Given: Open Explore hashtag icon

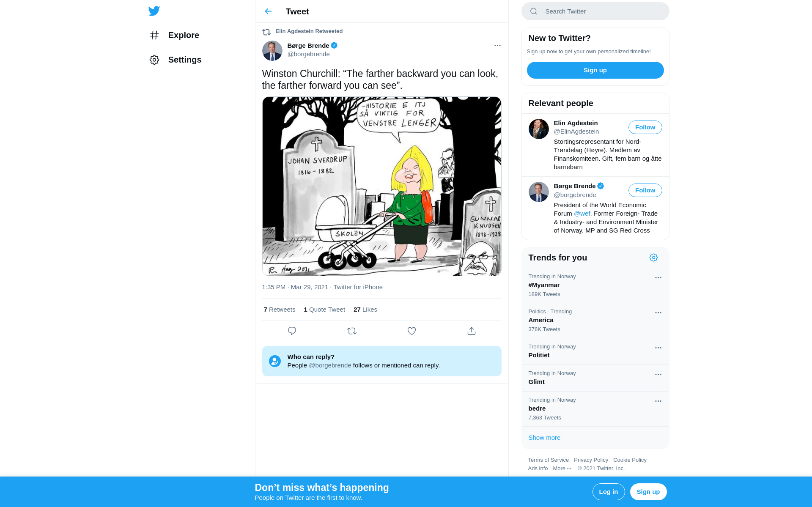Looking at the screenshot, I should click(154, 35).
